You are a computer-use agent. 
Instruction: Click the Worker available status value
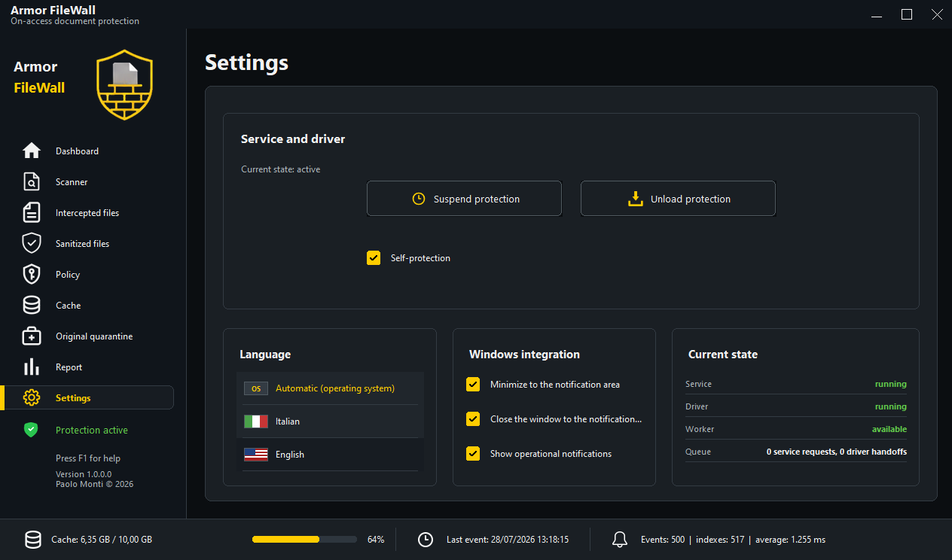[x=889, y=429]
